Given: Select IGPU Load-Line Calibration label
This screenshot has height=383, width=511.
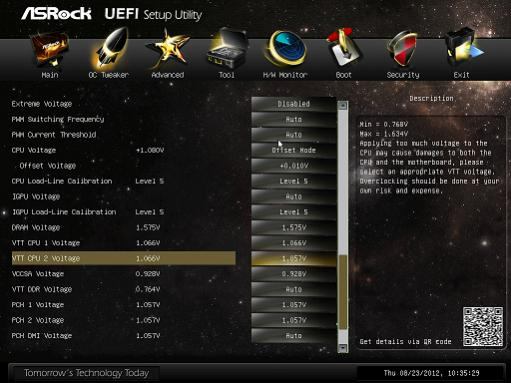Looking at the screenshot, I should [x=64, y=212].
